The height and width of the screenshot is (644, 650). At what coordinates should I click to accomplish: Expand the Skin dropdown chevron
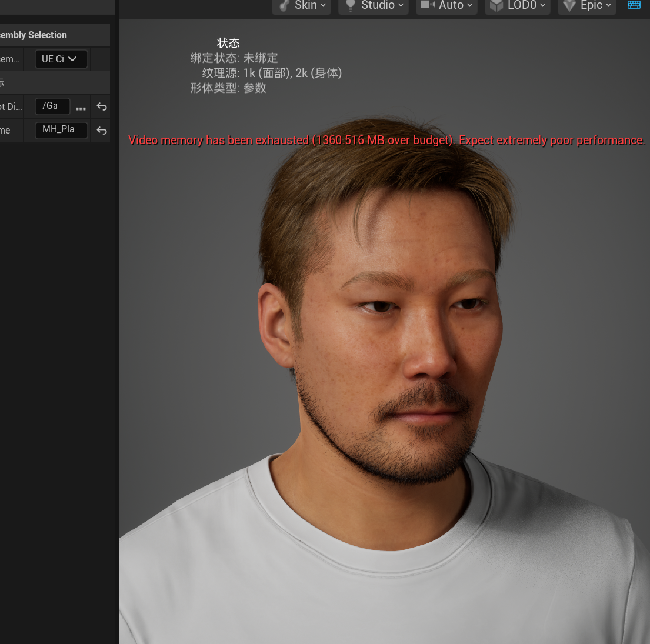[x=324, y=5]
